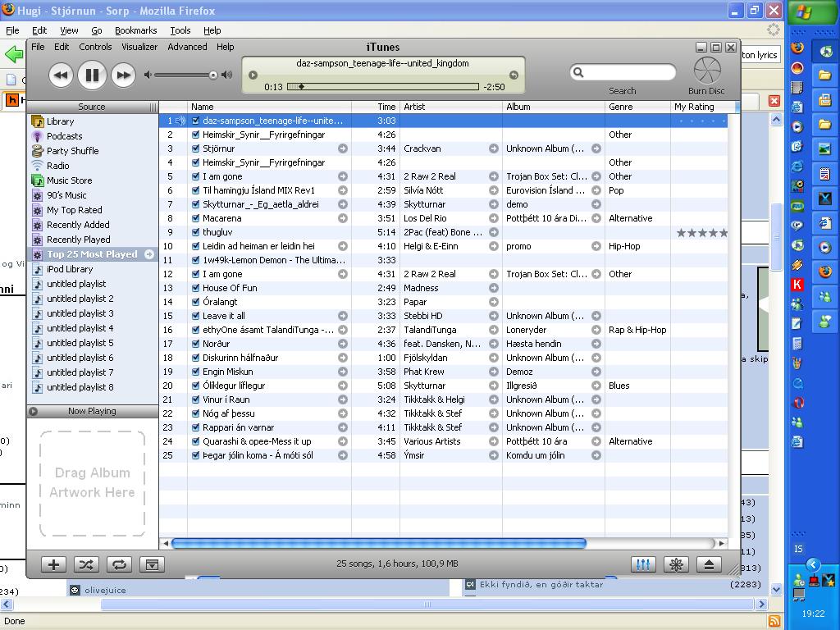
Task: Open the equalizer window
Action: tap(643, 564)
